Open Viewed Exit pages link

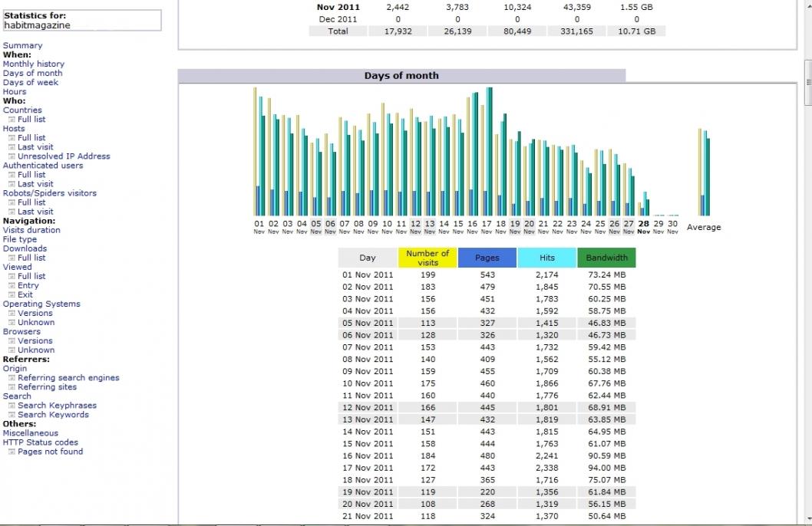[x=25, y=294]
